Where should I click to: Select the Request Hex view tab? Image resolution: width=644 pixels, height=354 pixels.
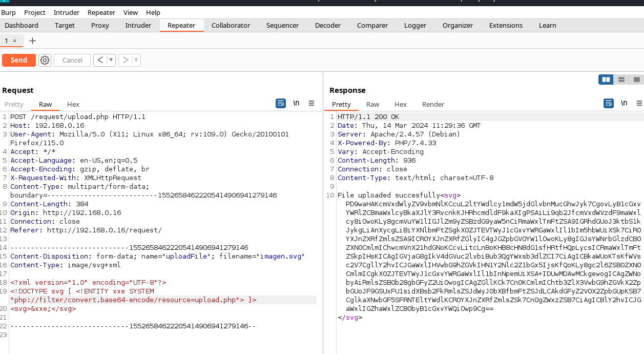tap(73, 104)
